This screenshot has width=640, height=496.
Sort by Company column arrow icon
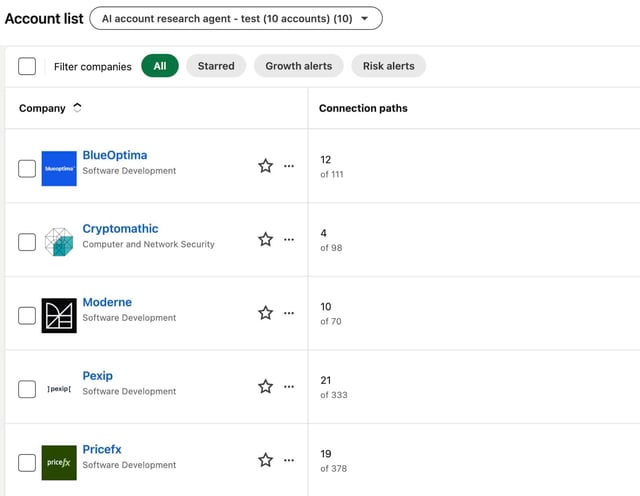point(77,108)
